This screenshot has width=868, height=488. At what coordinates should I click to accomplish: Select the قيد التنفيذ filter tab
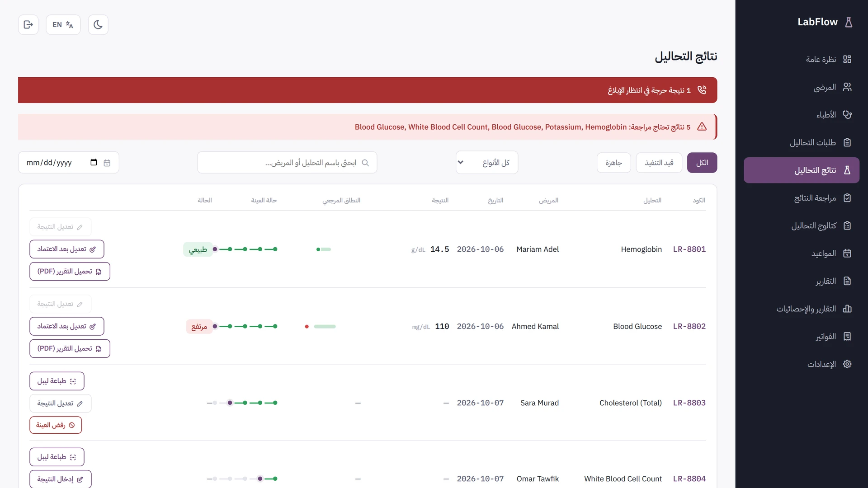coord(659,163)
